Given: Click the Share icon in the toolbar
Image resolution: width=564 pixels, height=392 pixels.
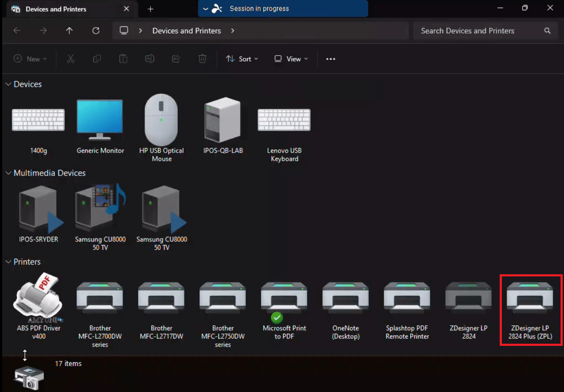Looking at the screenshot, I should tap(176, 59).
